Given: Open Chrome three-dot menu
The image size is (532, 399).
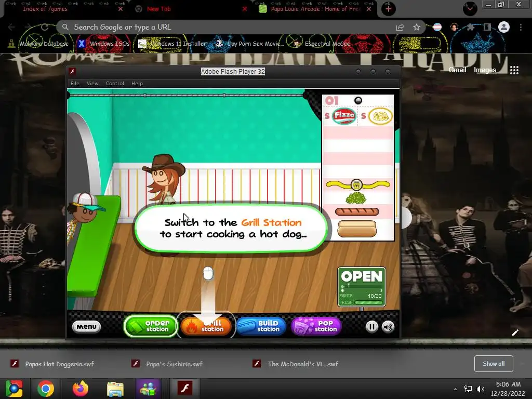Looking at the screenshot, I should [521, 27].
